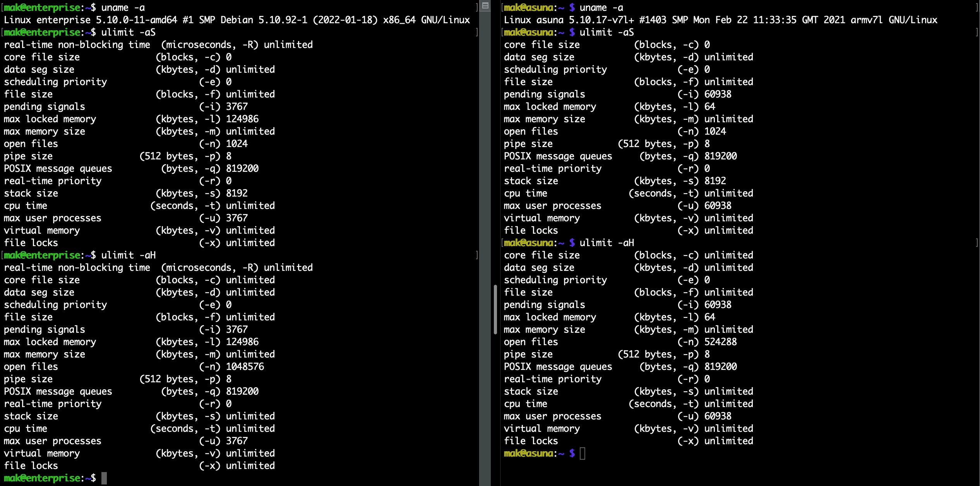980x486 pixels.
Task: Click 'armv7l' in the asuna uname output
Action: tap(866, 20)
